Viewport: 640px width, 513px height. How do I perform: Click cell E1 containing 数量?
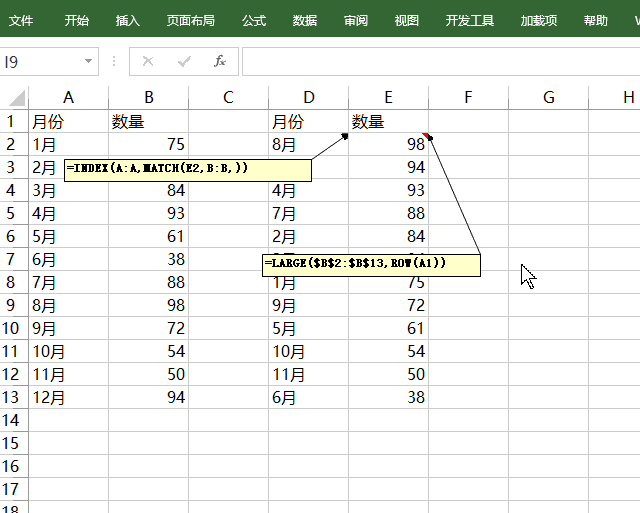pos(389,121)
